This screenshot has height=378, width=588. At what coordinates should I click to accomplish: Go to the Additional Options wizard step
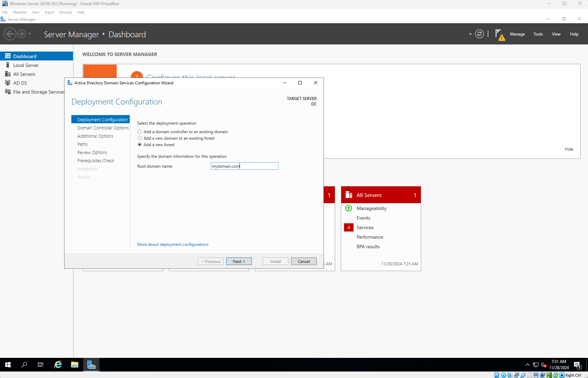tap(95, 136)
